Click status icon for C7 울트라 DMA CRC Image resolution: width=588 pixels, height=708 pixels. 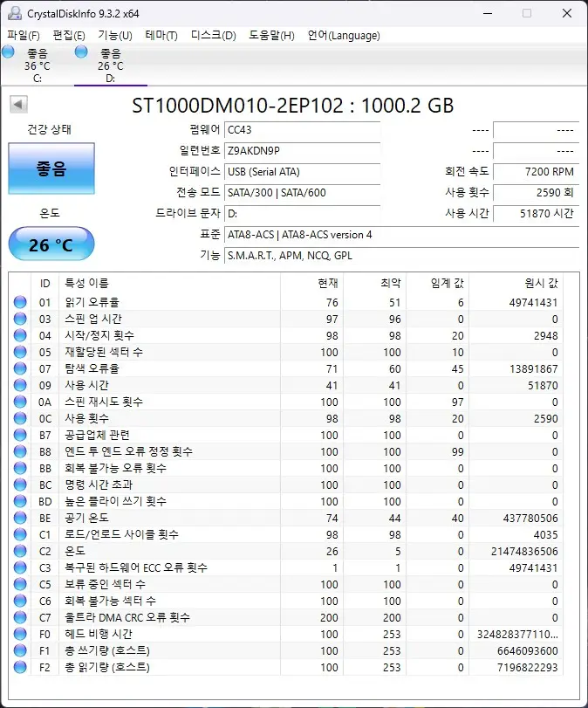20,617
